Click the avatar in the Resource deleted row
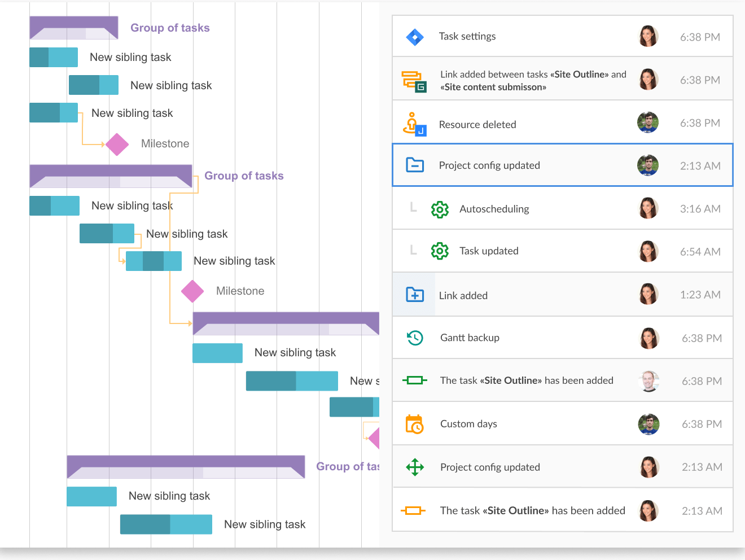Screen dimensions: 745x560 [x=648, y=123]
